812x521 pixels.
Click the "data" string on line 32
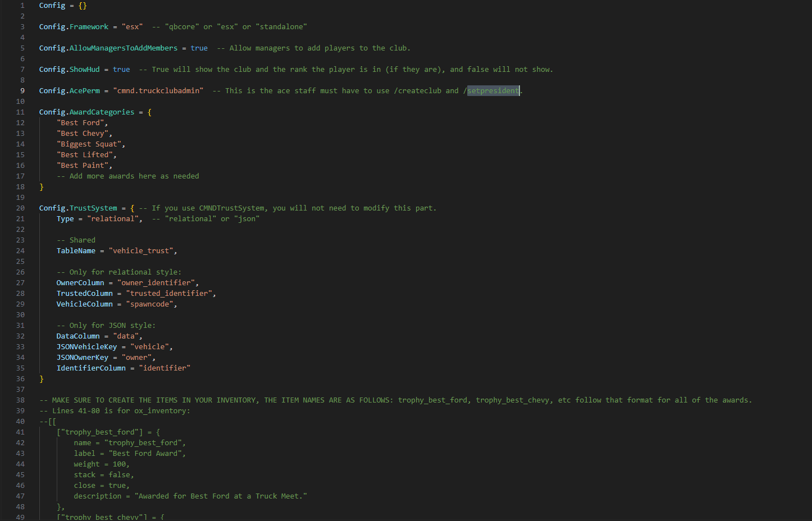point(126,336)
